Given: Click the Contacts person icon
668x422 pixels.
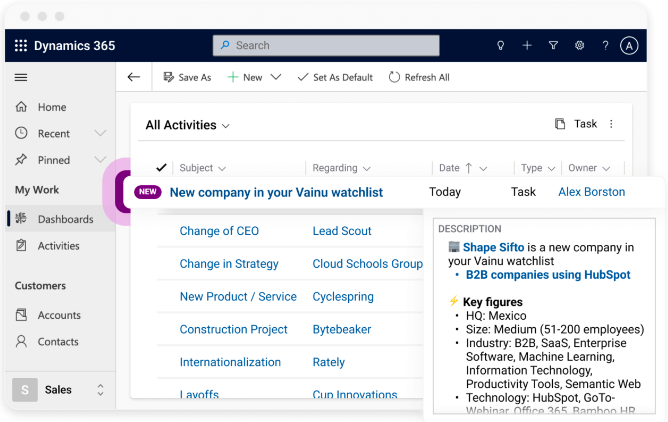Looking at the screenshot, I should (21, 341).
